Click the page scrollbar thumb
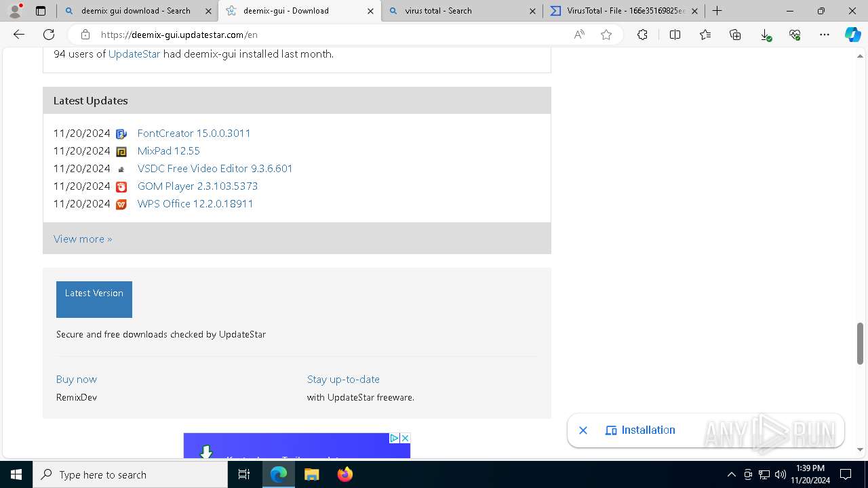 click(861, 344)
